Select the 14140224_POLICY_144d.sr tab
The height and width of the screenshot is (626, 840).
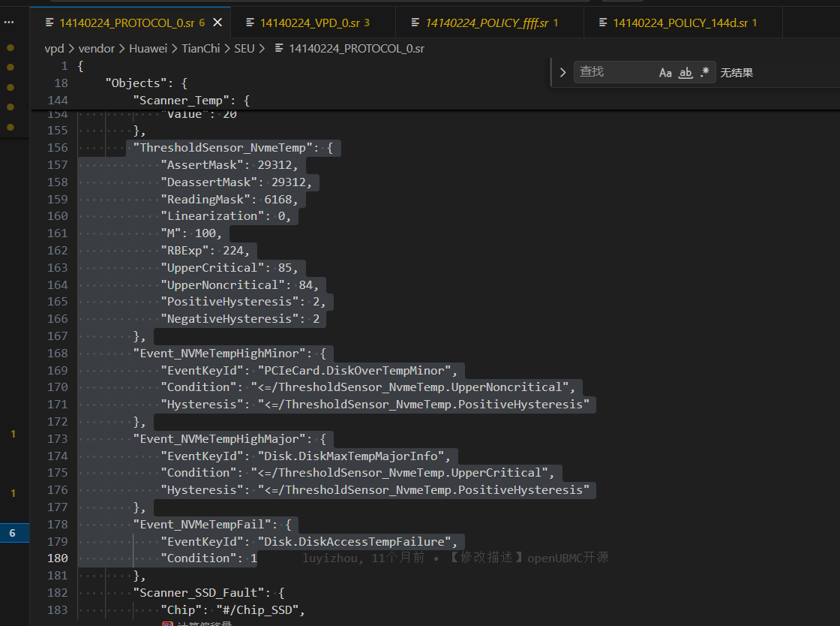coord(679,23)
